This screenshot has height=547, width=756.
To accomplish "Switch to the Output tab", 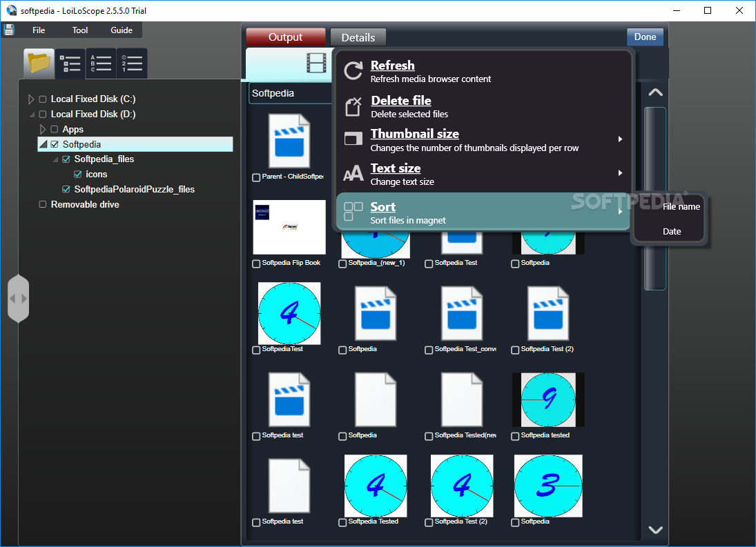I will [x=285, y=37].
